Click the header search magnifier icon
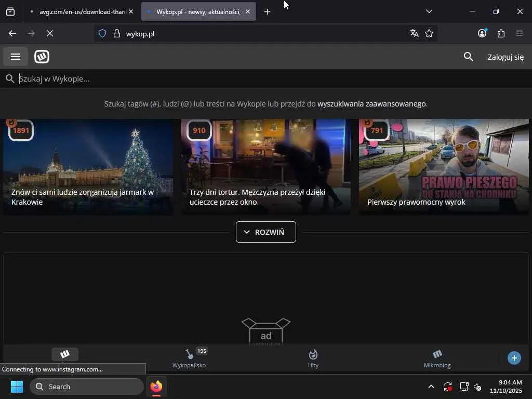The width and height of the screenshot is (532, 399). (x=468, y=57)
